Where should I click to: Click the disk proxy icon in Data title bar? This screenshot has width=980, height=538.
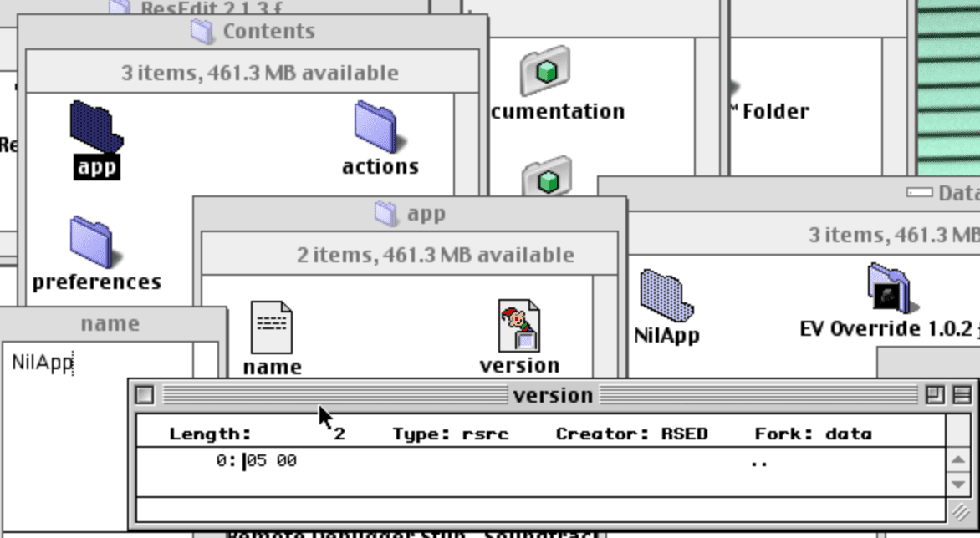click(919, 193)
